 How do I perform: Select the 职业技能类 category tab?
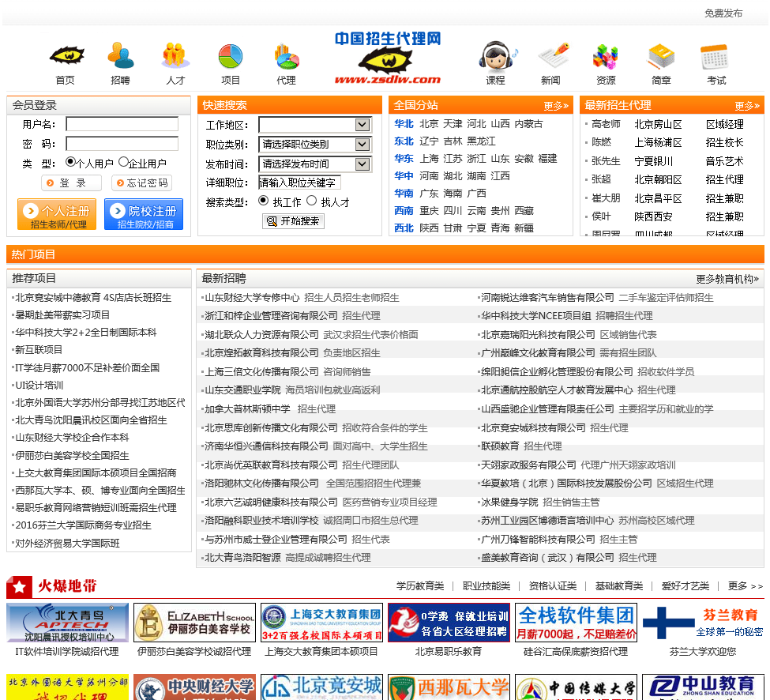486,586
